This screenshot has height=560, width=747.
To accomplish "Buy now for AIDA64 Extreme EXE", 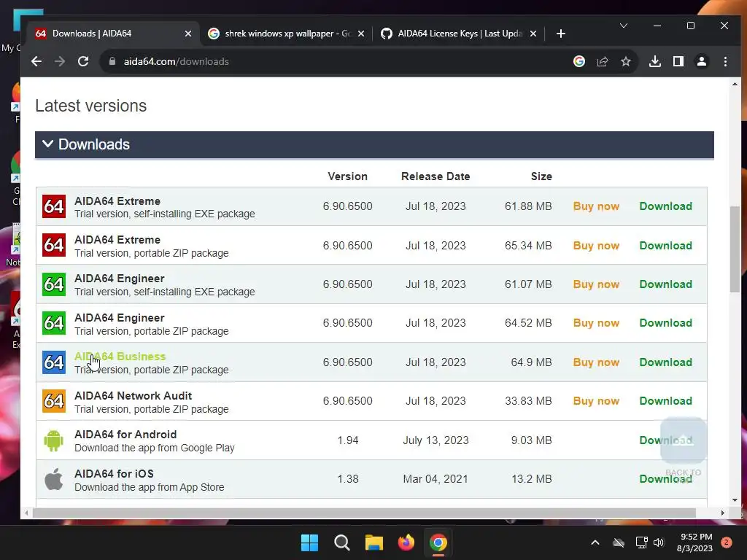I will [x=596, y=206].
